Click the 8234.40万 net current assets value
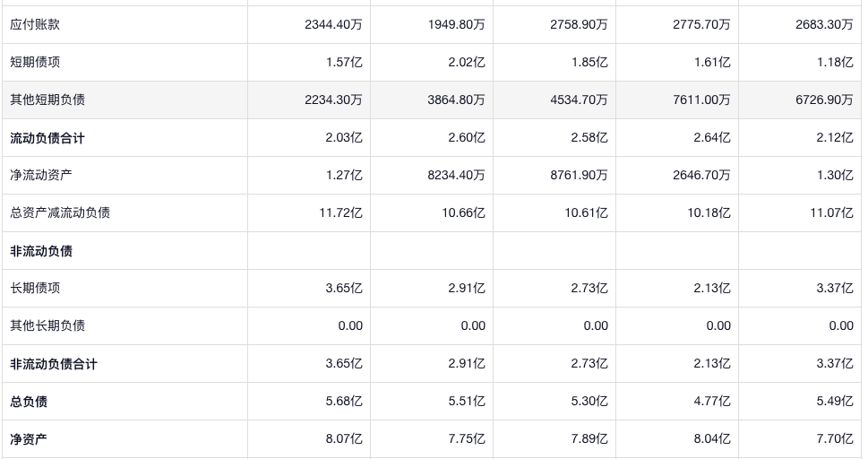The image size is (868, 459). (456, 176)
